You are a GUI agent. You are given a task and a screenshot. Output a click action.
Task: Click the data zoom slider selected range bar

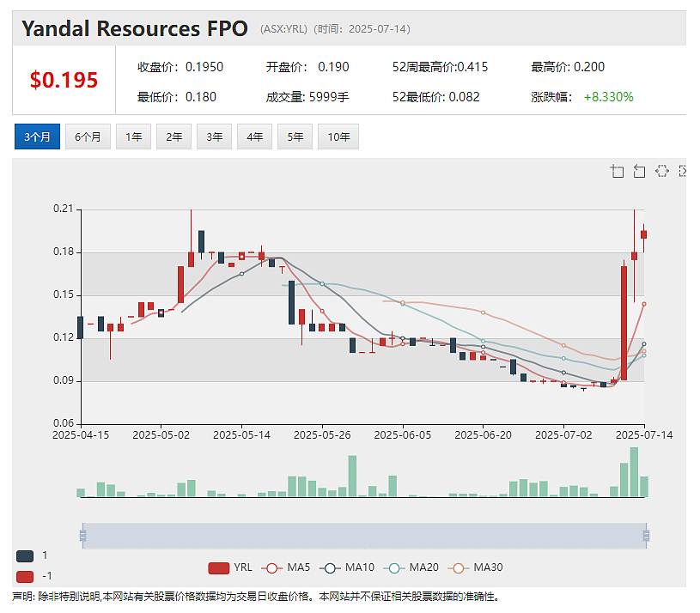click(364, 536)
